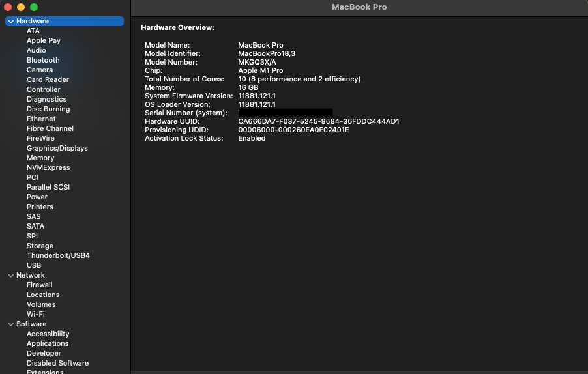Image resolution: width=588 pixels, height=374 pixels.
Task: Open the Disc Burning entry
Action: click(48, 109)
